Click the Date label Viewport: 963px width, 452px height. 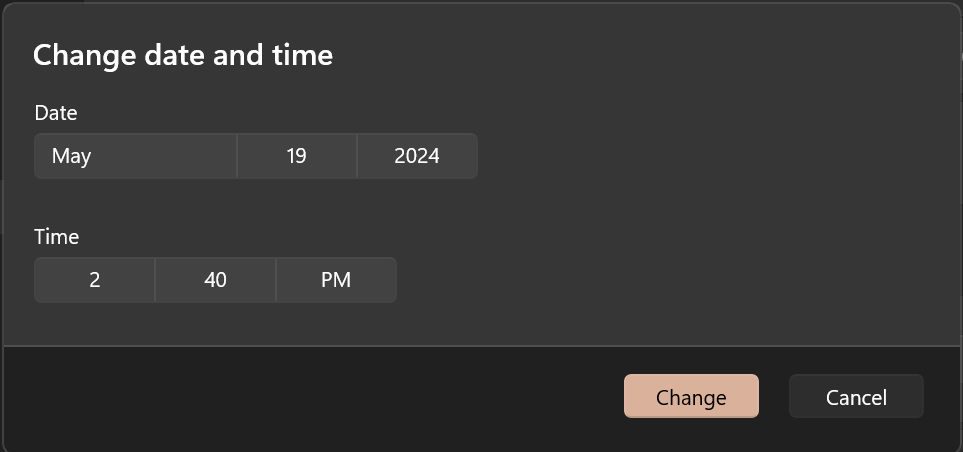[56, 113]
